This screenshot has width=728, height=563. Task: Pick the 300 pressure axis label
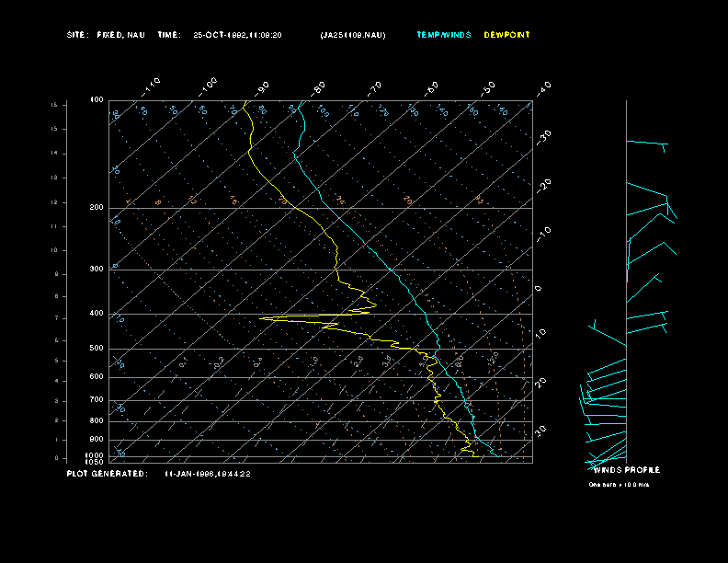click(x=97, y=270)
